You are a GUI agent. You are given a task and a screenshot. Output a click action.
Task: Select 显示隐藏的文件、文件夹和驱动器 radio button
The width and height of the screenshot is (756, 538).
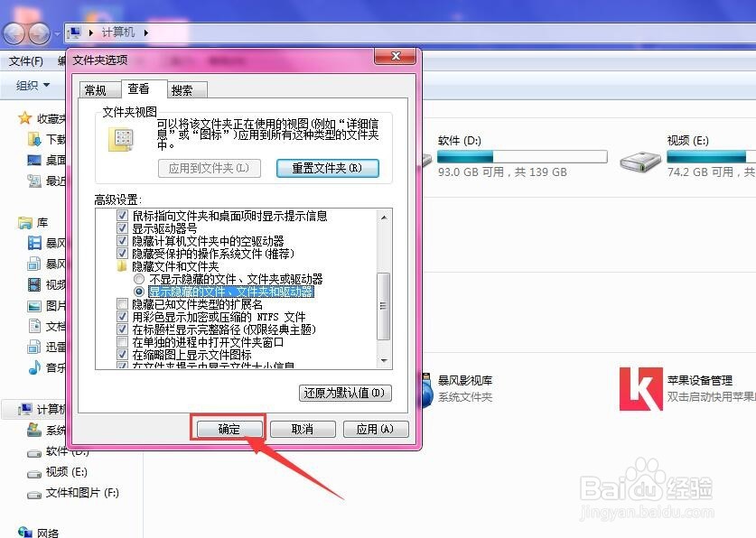point(139,292)
